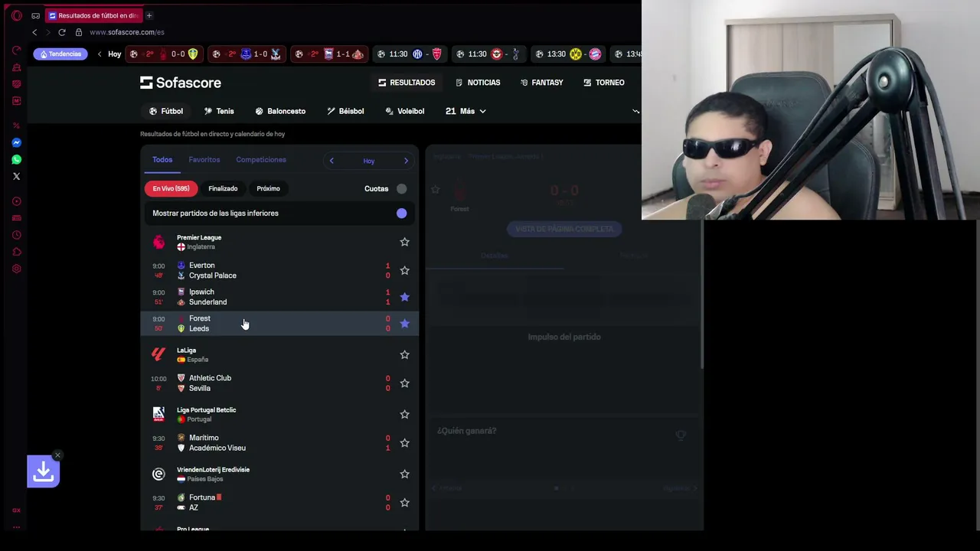Screen dimensions: 980x551
Task: Switch to the Favoritos tab
Action: click(204, 160)
